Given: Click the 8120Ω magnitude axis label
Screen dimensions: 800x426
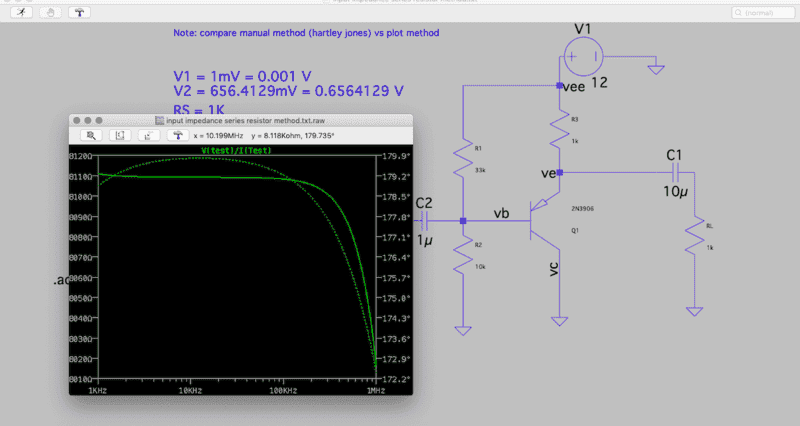Looking at the screenshot, I should (81, 156).
